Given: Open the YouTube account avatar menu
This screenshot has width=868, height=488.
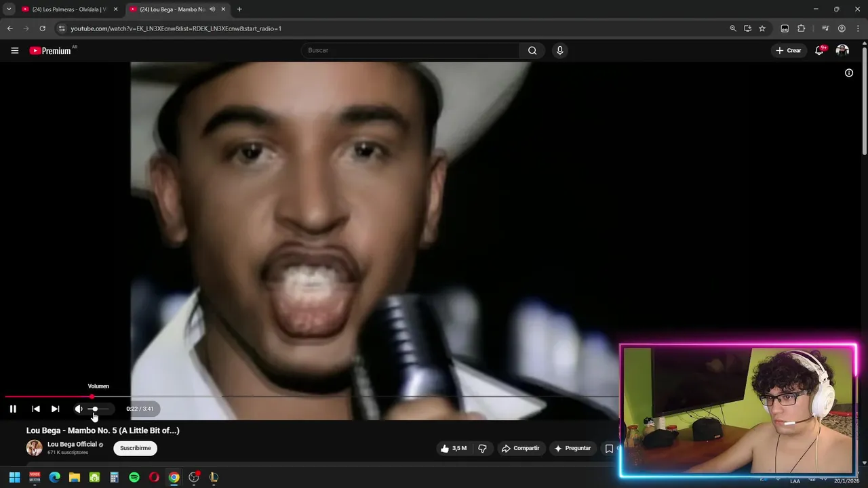Looking at the screenshot, I should (842, 50).
